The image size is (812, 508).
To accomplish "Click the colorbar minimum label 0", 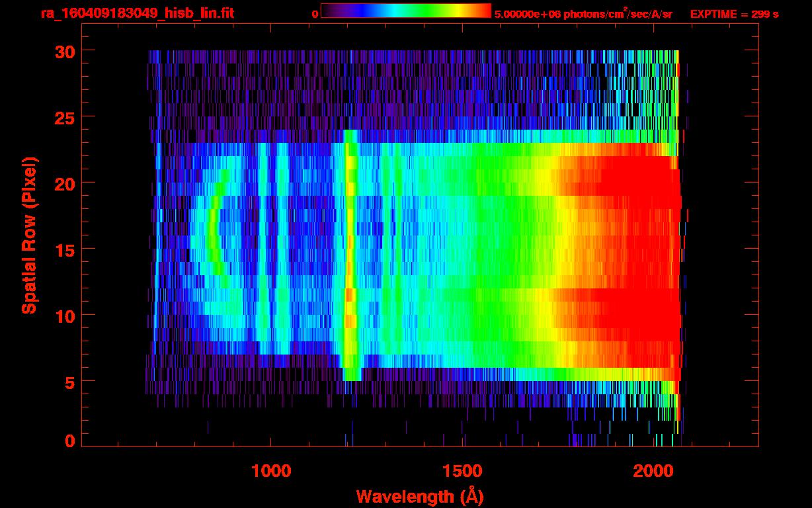I will coord(315,14).
